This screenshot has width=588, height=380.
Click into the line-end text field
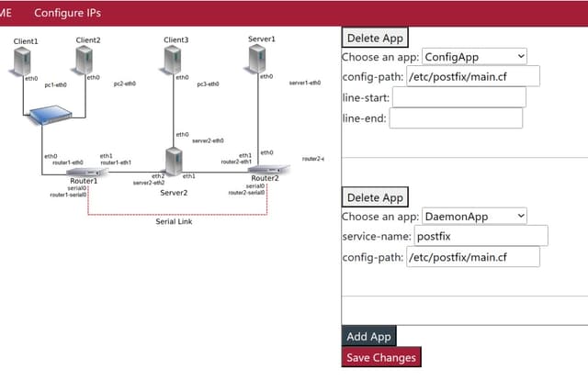pyautogui.click(x=456, y=118)
